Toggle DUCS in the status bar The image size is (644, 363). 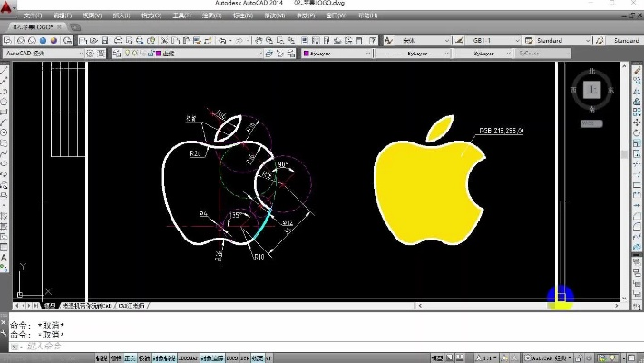230,358
